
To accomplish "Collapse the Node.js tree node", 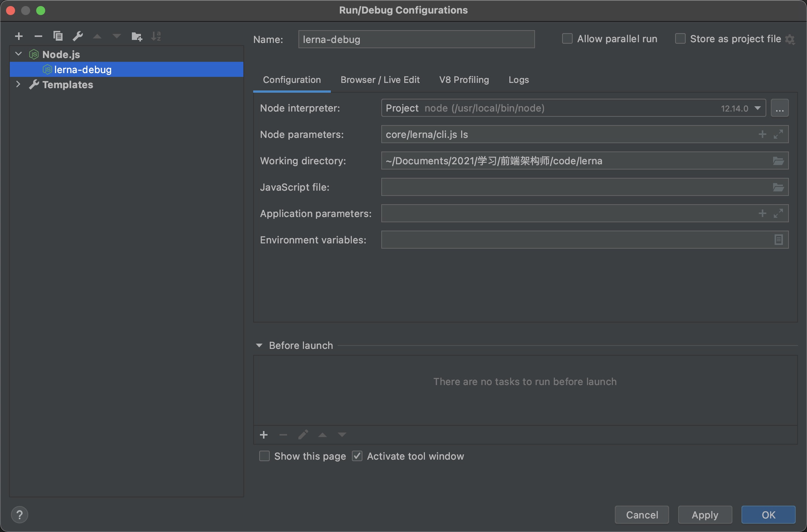I will [18, 54].
